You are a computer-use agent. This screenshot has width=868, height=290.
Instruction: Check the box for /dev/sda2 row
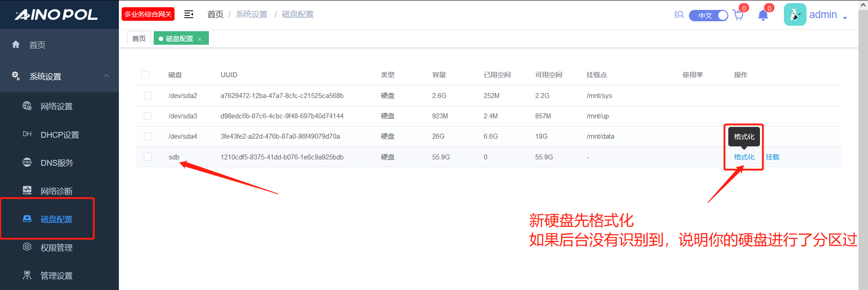click(147, 95)
